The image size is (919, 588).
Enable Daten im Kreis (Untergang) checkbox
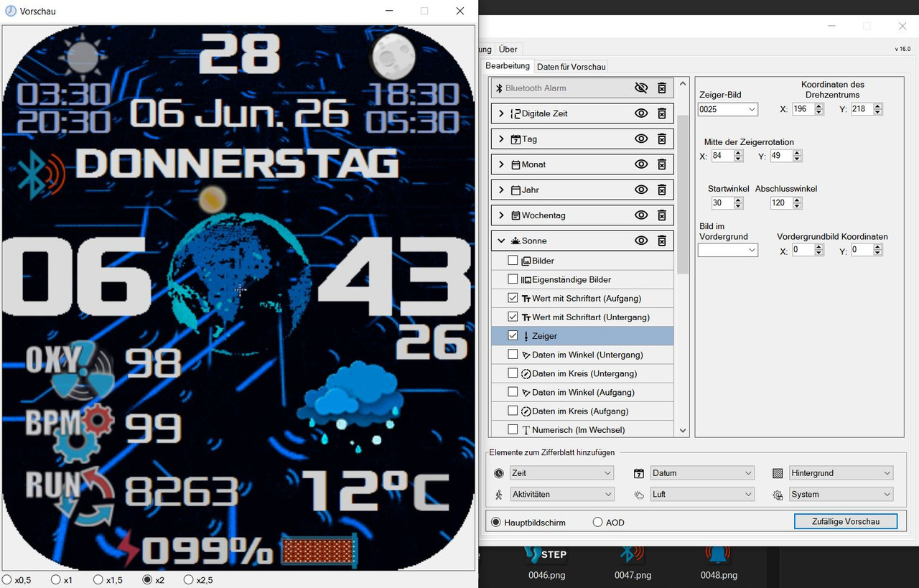513,373
